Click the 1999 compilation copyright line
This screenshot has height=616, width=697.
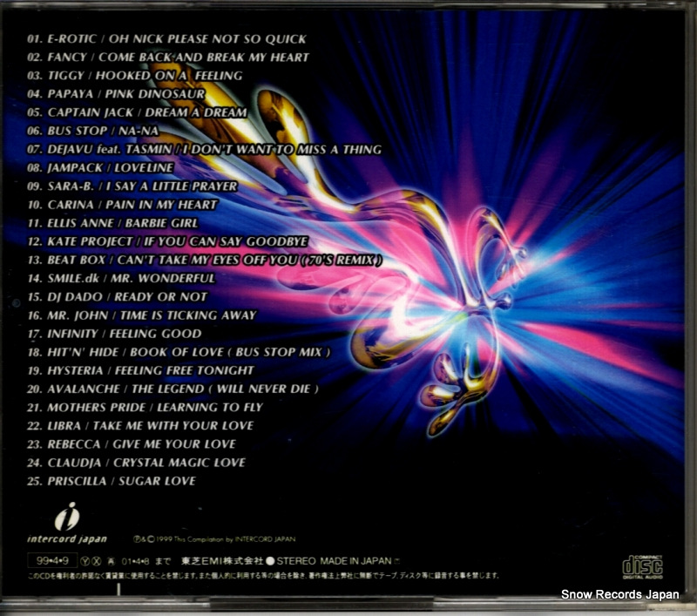[214, 539]
